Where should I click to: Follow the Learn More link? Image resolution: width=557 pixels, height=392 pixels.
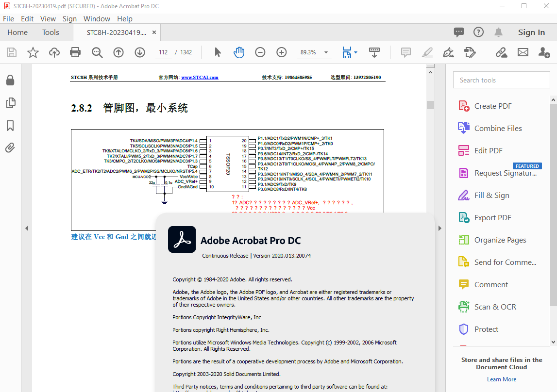click(x=502, y=379)
